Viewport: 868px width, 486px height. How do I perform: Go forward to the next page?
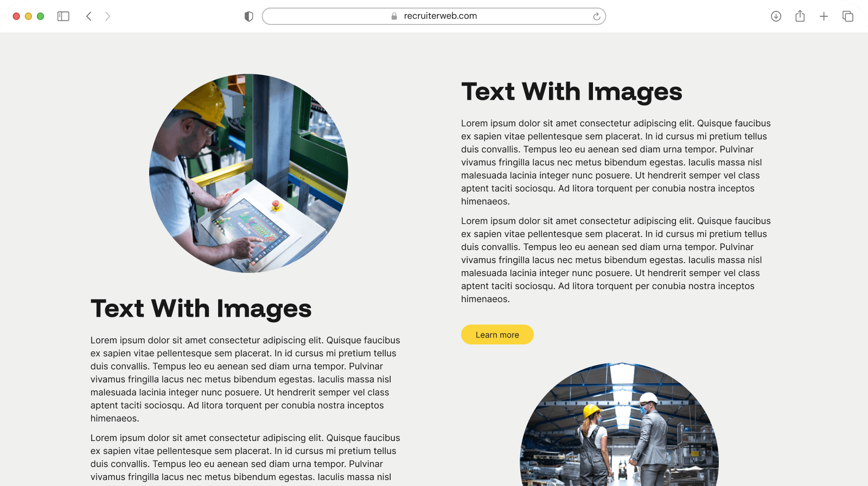coord(107,16)
